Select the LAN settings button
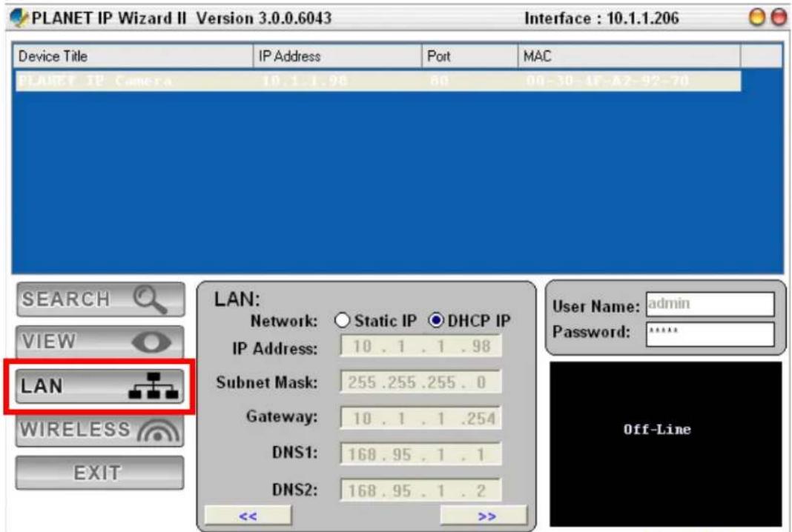The image size is (792, 532). click(100, 386)
